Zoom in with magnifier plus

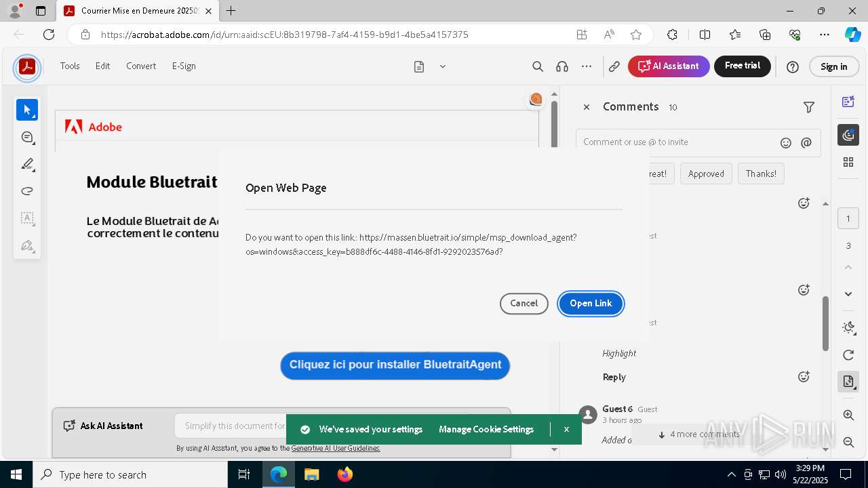pyautogui.click(x=848, y=415)
